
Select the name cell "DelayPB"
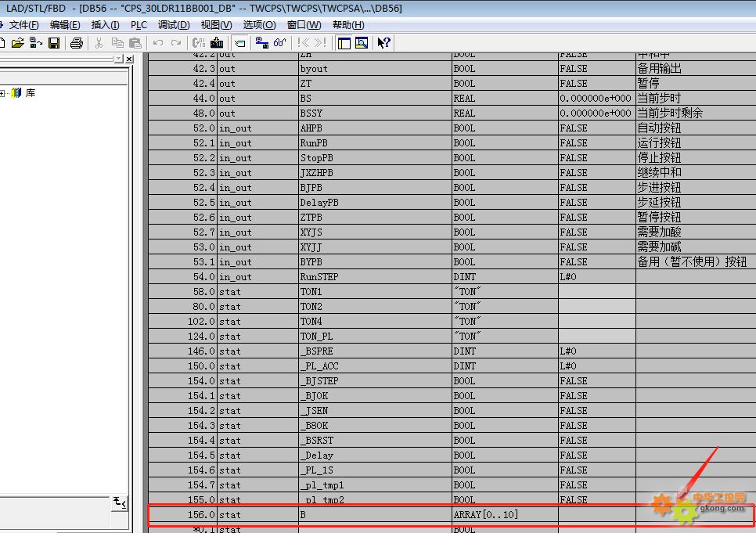(x=375, y=203)
